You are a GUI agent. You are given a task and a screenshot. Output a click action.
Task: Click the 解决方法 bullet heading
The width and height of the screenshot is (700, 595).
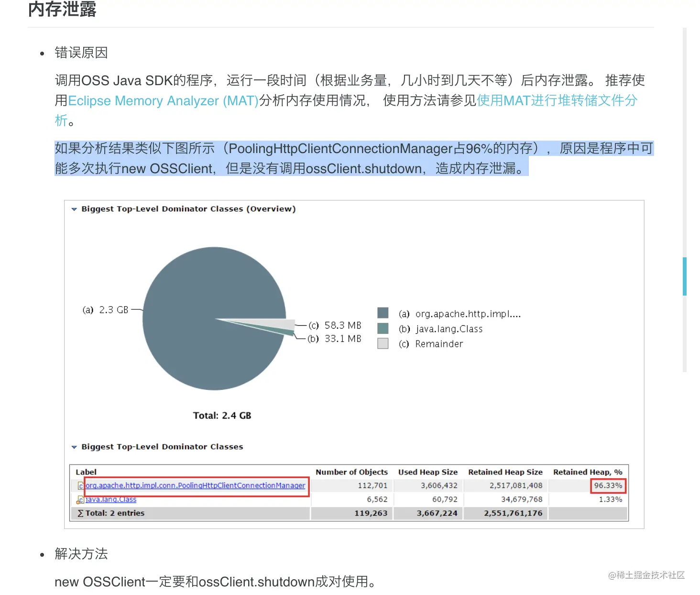pos(81,554)
